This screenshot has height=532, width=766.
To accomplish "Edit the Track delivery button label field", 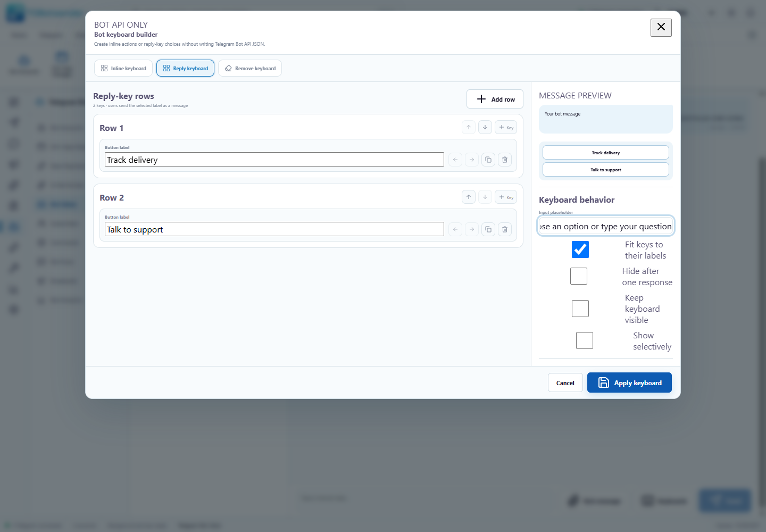I will tap(274, 160).
